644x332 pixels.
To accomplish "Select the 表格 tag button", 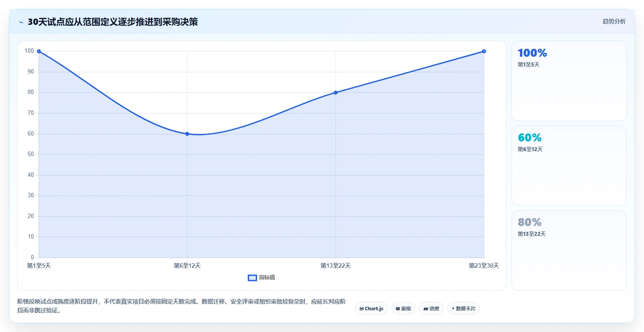I will 403,309.
